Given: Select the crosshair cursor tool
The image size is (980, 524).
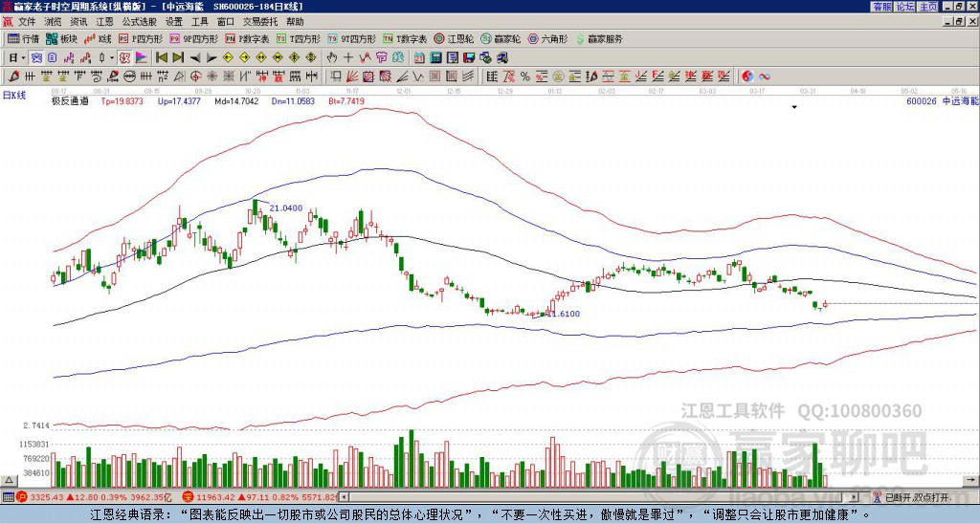Looking at the screenshot, I should click(x=348, y=57).
